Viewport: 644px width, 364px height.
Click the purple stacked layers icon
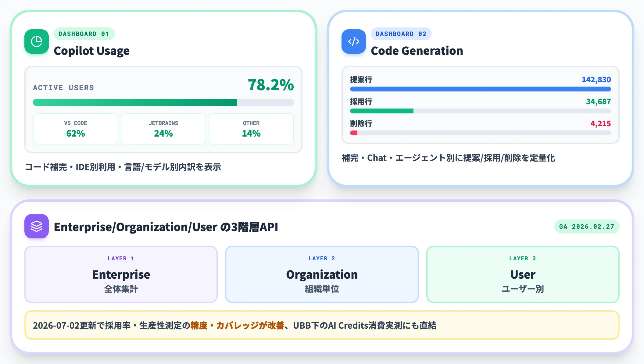tap(37, 226)
